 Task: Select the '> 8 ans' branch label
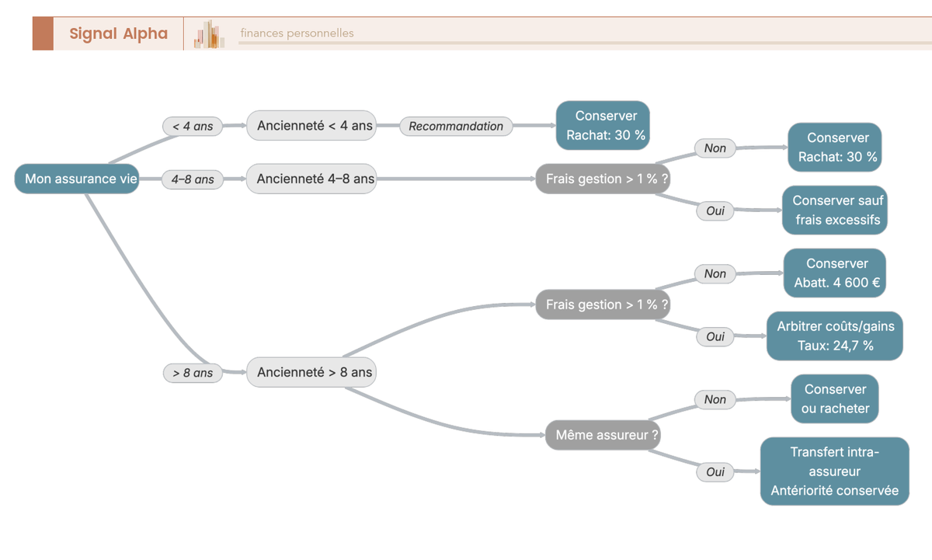point(193,373)
